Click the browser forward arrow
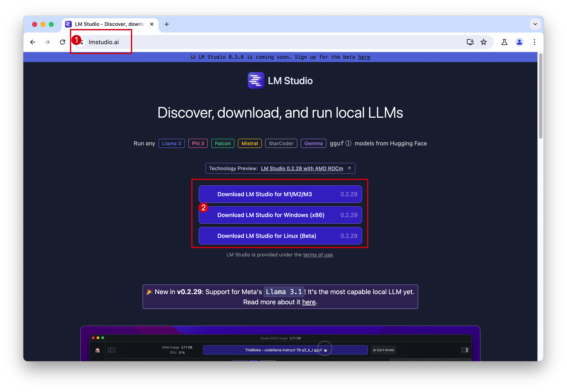567x392 pixels. tap(48, 42)
